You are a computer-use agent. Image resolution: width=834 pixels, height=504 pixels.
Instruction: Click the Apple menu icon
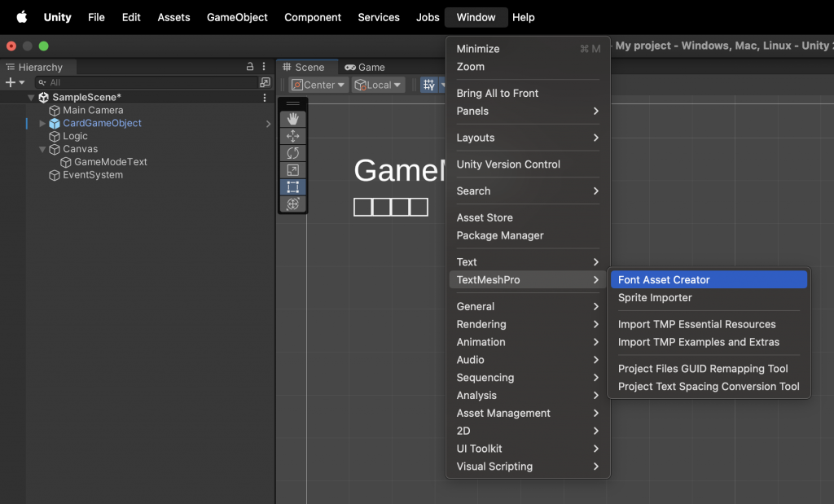pyautogui.click(x=22, y=17)
